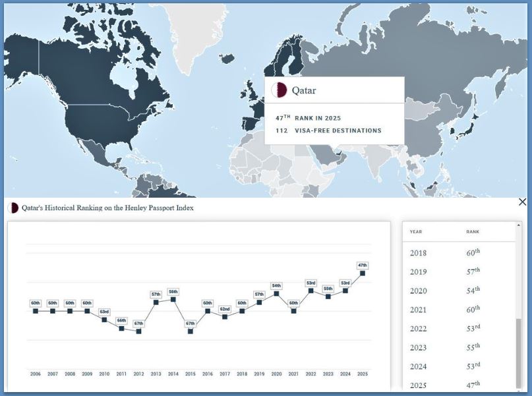Select the 2025 chart marker labeled 47th
The height and width of the screenshot is (396, 532).
363,273
